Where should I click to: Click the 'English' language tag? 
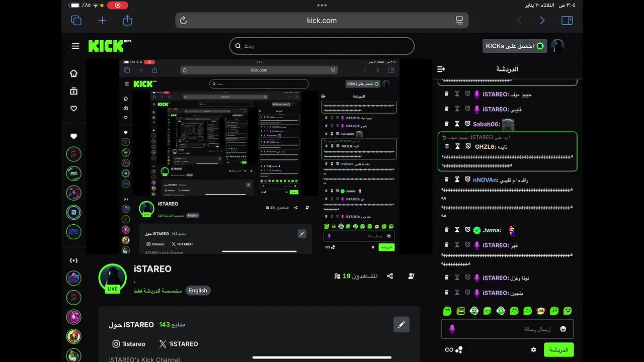click(x=198, y=291)
